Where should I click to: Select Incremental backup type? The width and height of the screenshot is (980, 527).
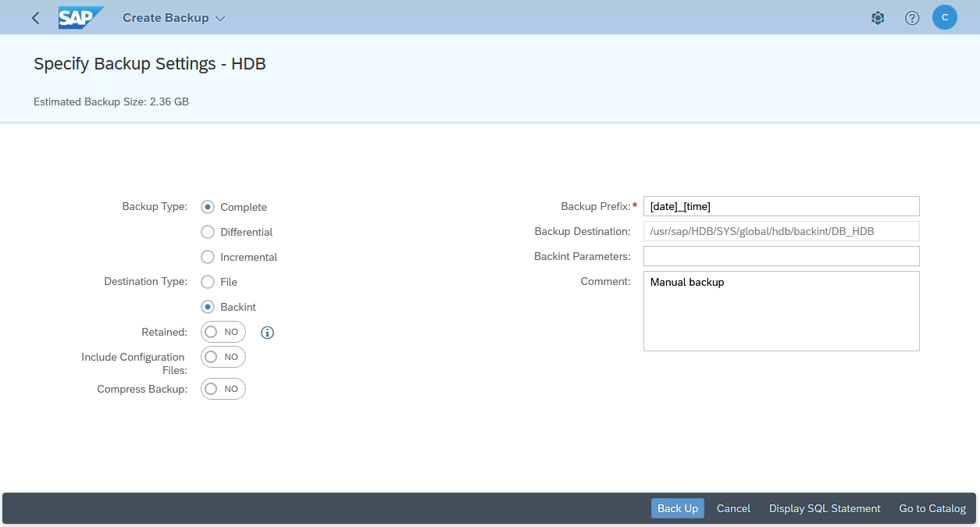[x=208, y=257]
